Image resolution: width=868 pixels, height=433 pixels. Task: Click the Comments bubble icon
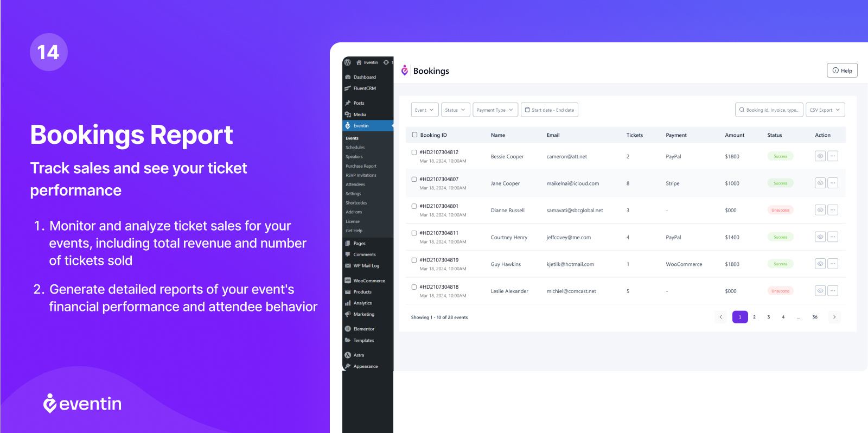tap(348, 254)
